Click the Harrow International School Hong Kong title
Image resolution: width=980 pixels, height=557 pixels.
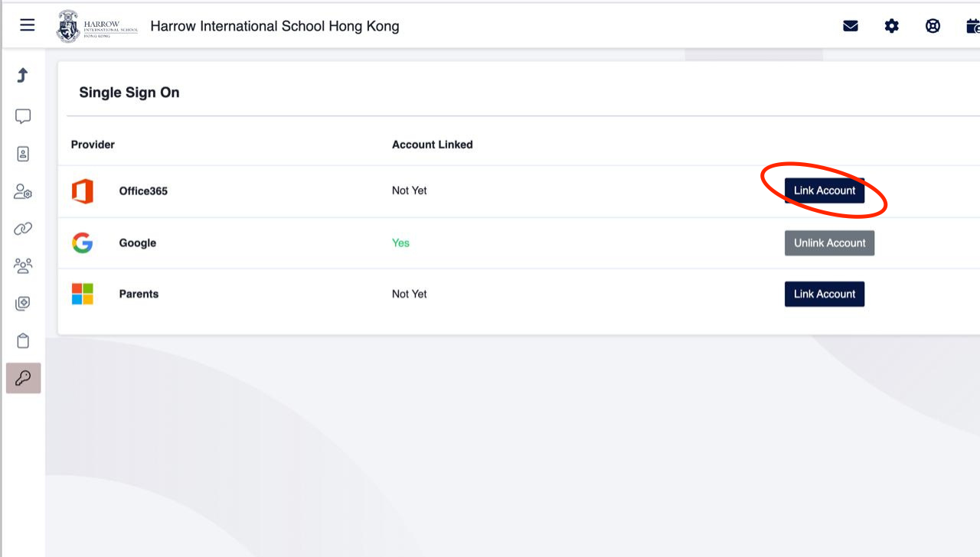pyautogui.click(x=275, y=26)
